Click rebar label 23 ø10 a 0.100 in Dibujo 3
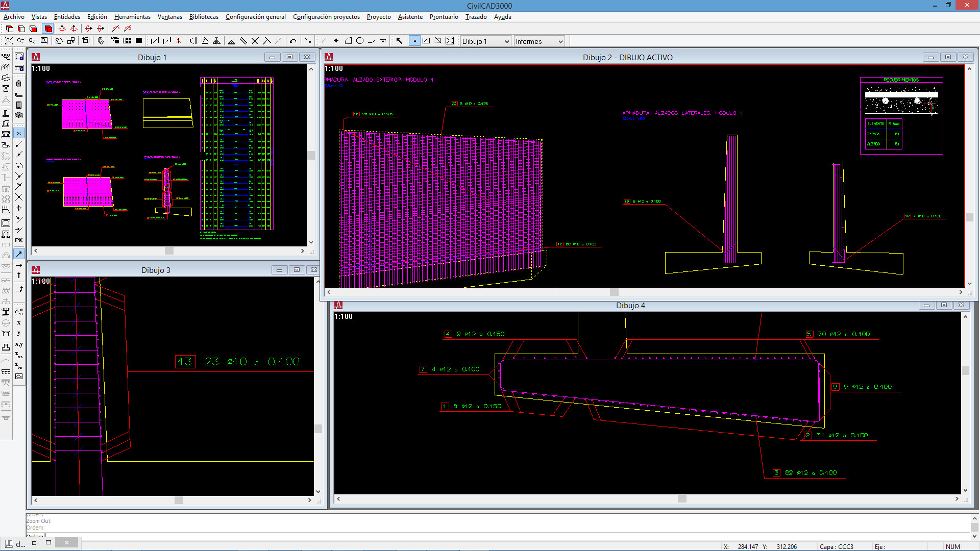The height and width of the screenshot is (551, 980). [252, 362]
